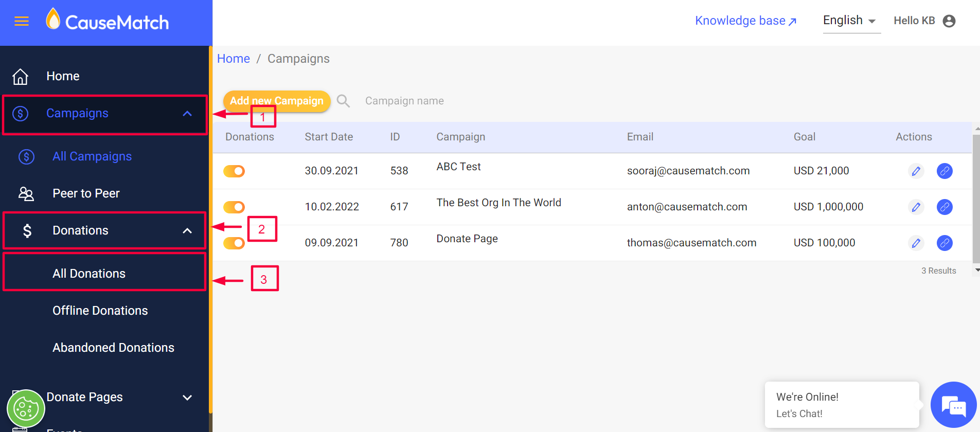Toggle donations for Donate Page campaign
Screen dimensions: 980x432
234,243
